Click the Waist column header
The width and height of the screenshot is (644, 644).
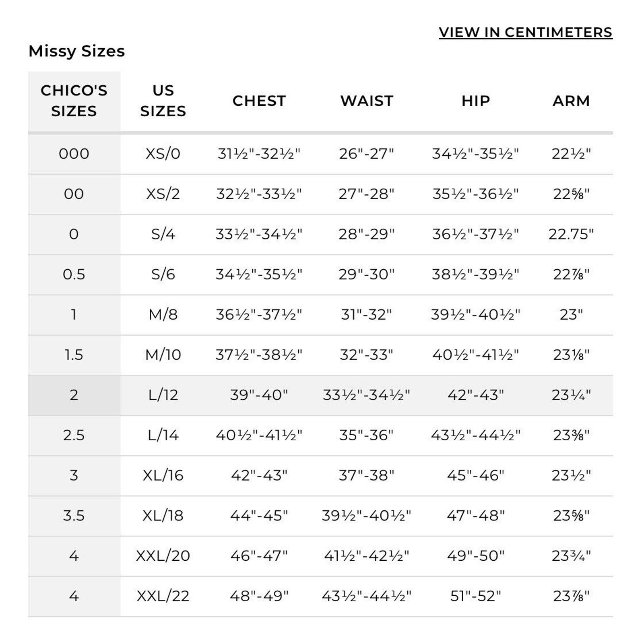[x=367, y=101]
